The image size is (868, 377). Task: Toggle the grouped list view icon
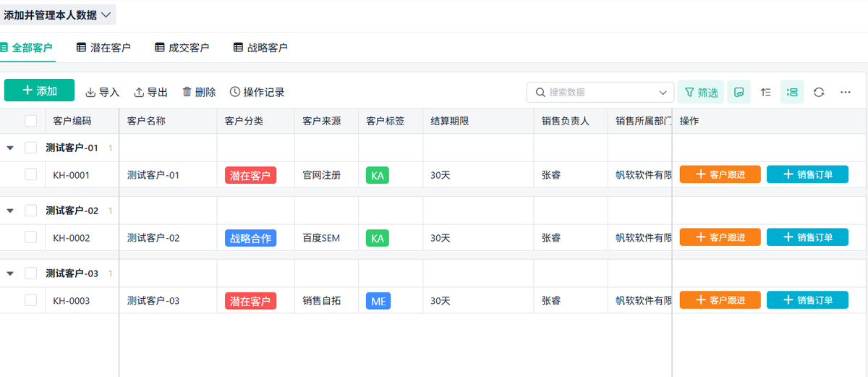pos(792,93)
